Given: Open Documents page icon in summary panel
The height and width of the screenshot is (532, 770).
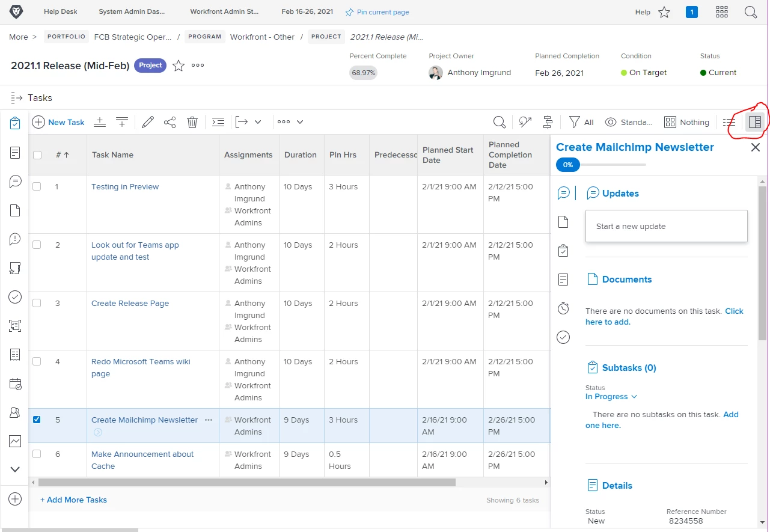Looking at the screenshot, I should pos(563,222).
